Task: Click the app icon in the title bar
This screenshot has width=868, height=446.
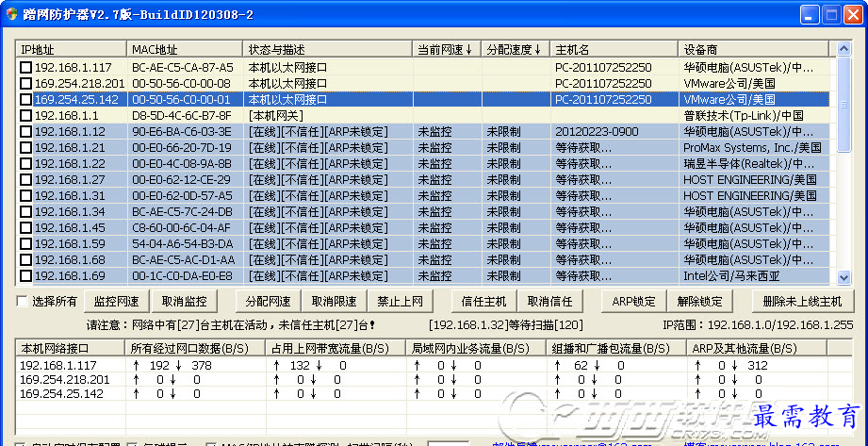Action: tap(12, 15)
